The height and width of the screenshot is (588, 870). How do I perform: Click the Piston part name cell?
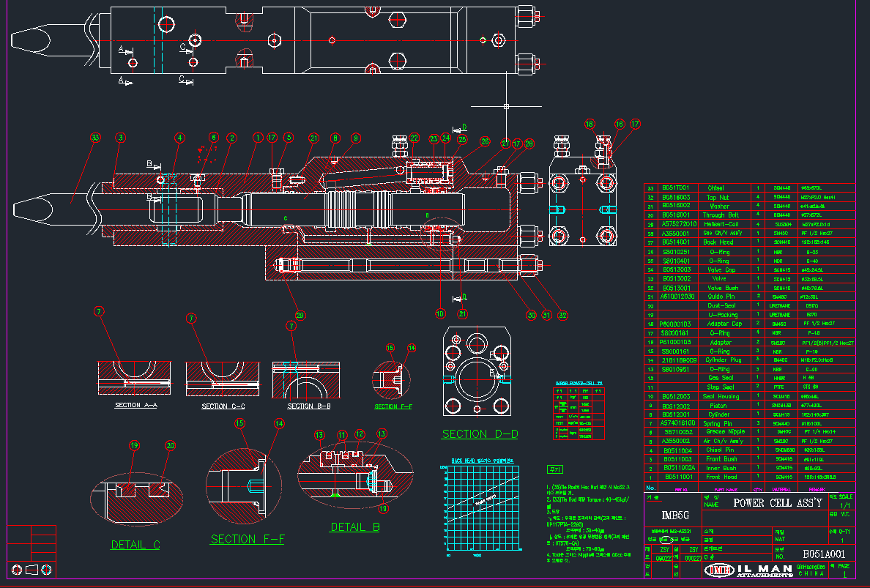click(x=718, y=406)
